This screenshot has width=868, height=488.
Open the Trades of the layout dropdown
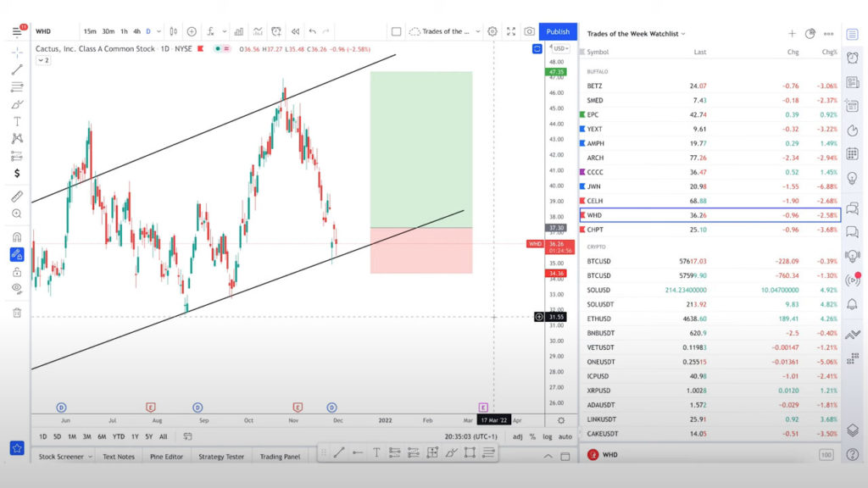(x=444, y=31)
